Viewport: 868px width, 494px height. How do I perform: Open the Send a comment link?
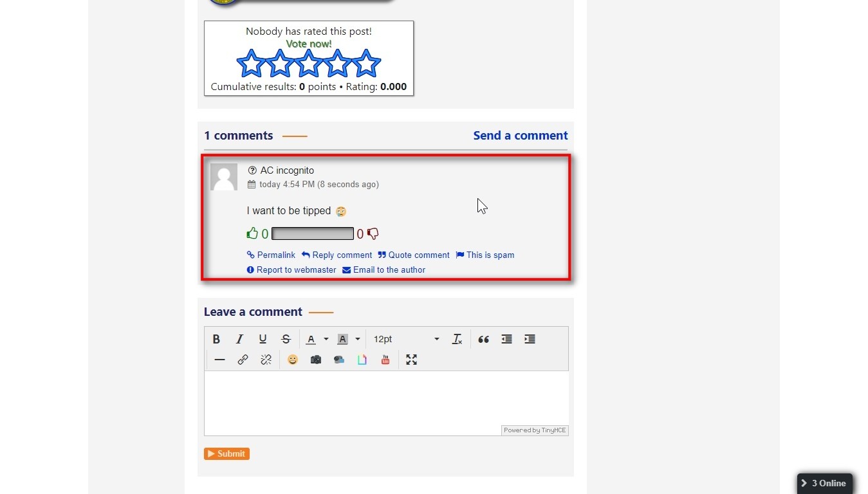(520, 136)
